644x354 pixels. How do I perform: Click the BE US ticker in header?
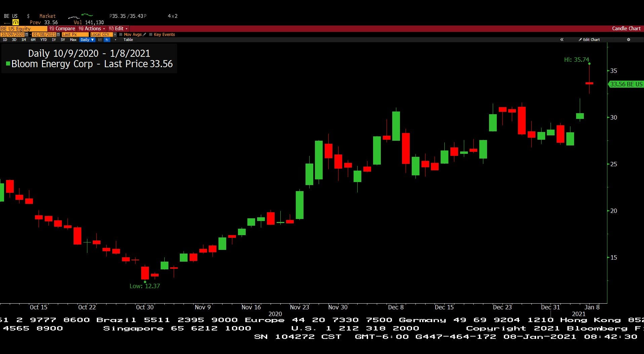pyautogui.click(x=11, y=16)
